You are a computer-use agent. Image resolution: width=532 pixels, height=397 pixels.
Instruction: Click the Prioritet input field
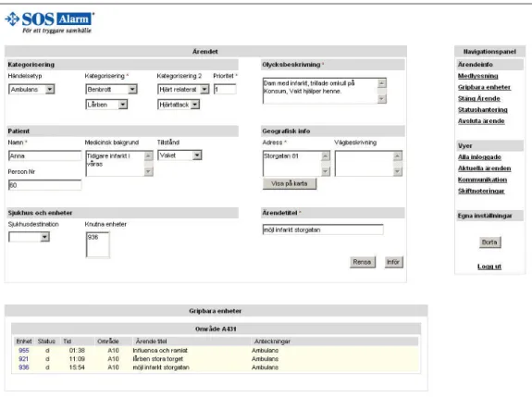(x=225, y=89)
